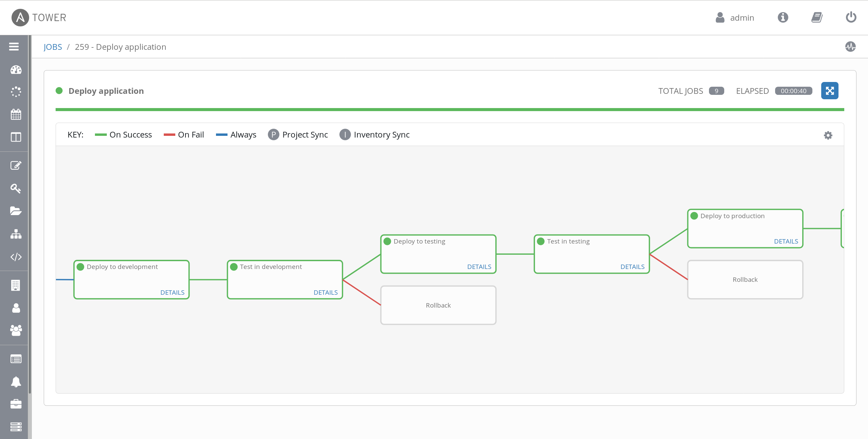Open Projects via the folder icon
This screenshot has width=868, height=439.
click(16, 211)
